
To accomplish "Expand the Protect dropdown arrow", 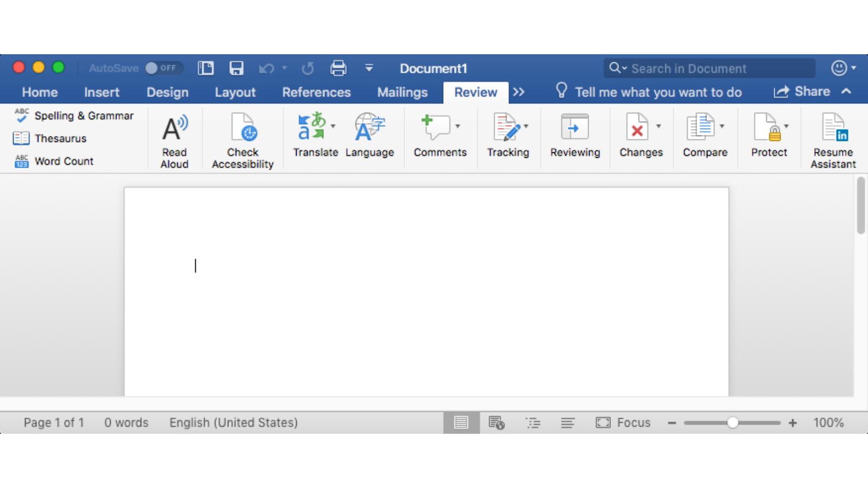I will [786, 126].
